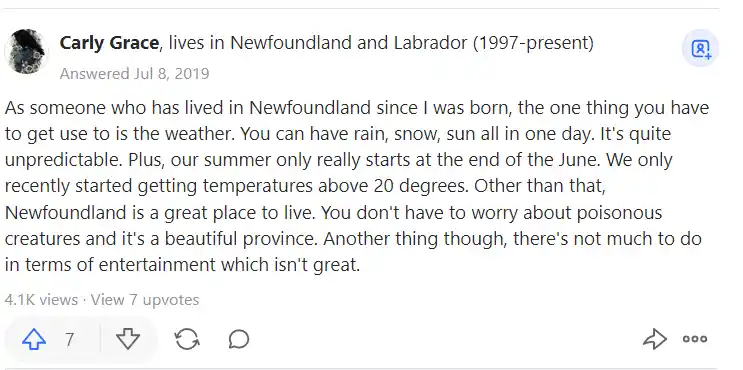
Task: Open Carly Grace's profile picture
Action: coord(26,51)
